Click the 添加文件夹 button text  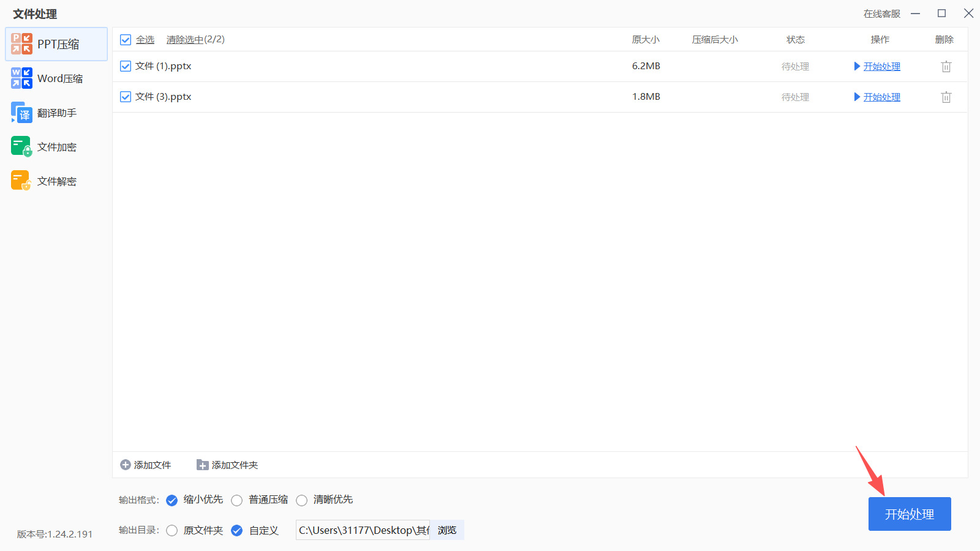point(235,465)
